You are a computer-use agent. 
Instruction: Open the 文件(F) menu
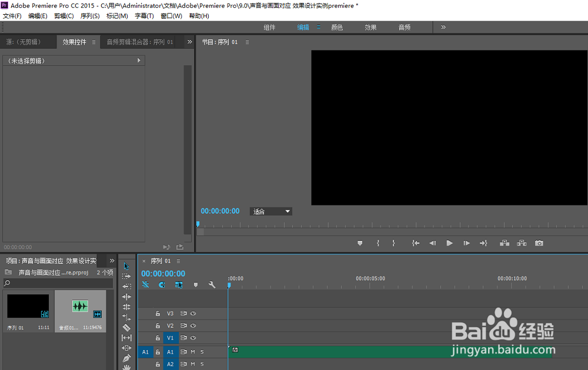tap(12, 16)
